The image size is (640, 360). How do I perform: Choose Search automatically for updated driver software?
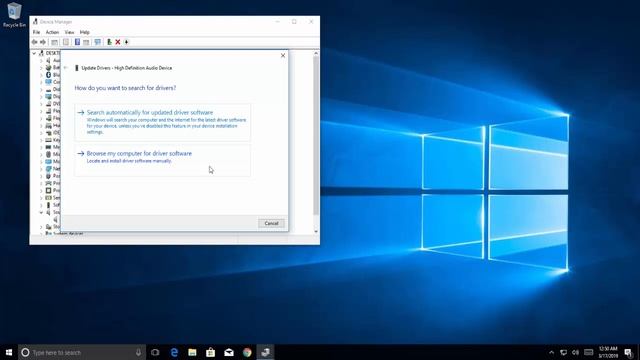pos(162,122)
